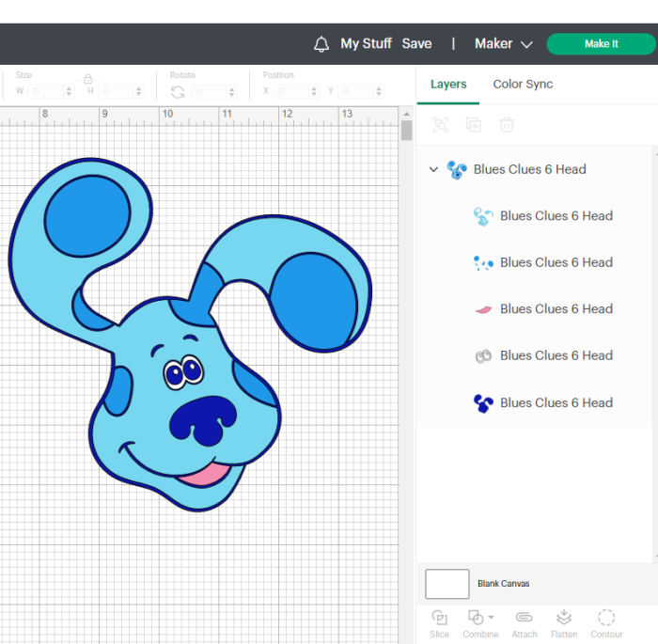Switch to the Layers tab
This screenshot has height=644, width=658.
(448, 85)
